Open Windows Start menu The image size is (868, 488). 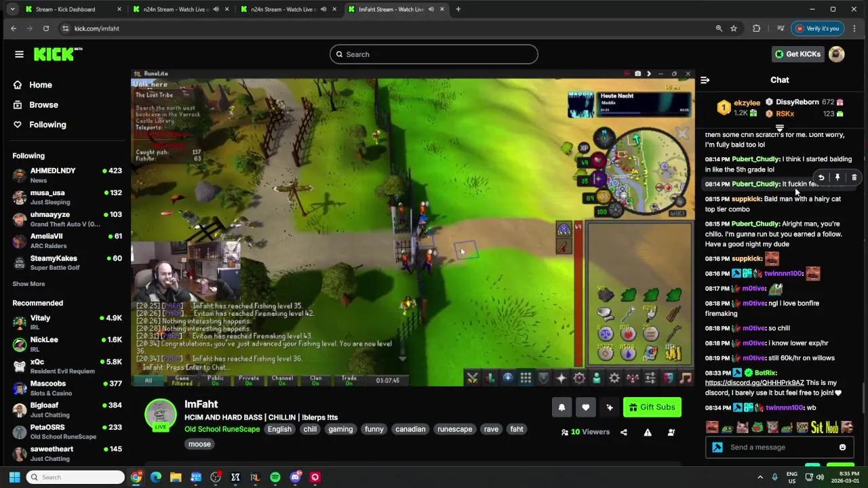[x=14, y=477]
